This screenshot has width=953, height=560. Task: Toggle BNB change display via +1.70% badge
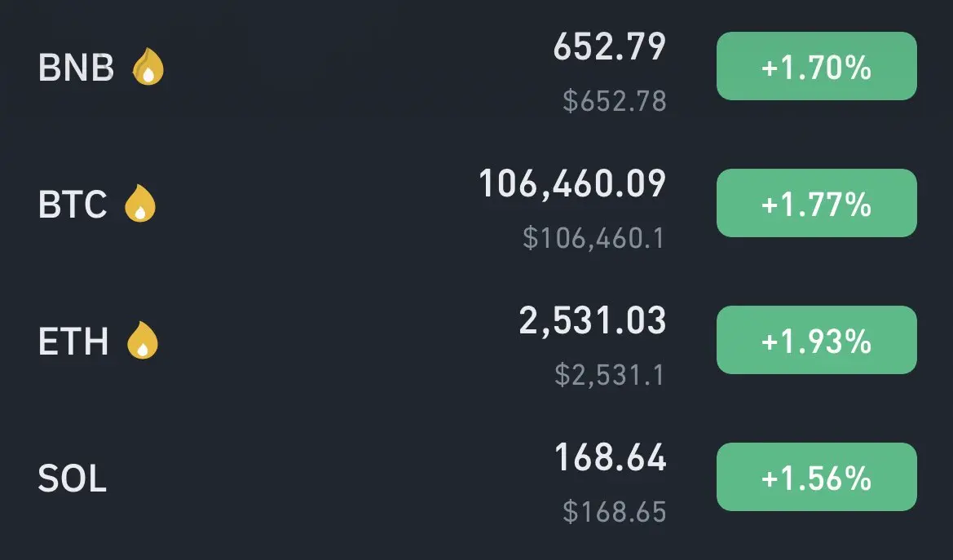tap(816, 66)
